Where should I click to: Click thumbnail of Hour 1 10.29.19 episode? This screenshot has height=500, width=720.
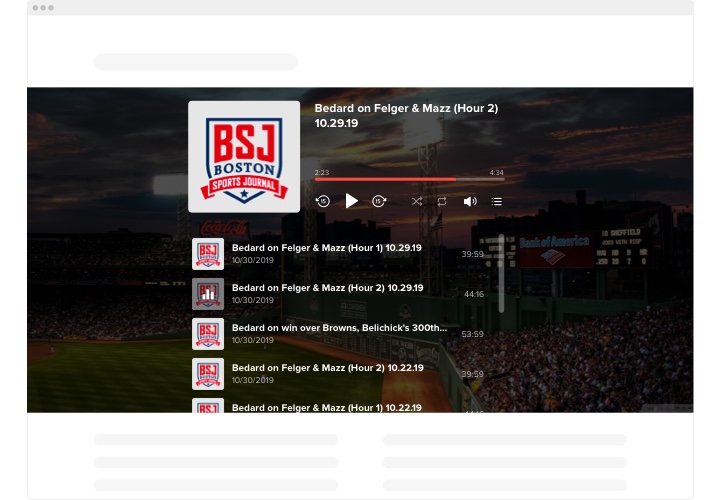click(x=208, y=254)
